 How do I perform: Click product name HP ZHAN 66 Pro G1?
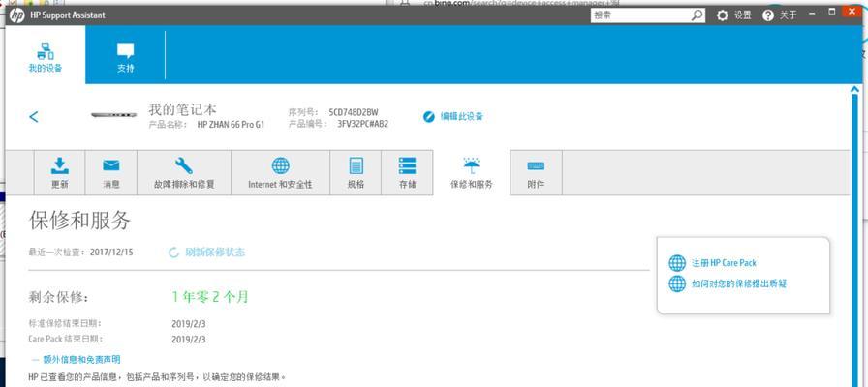click(x=231, y=125)
